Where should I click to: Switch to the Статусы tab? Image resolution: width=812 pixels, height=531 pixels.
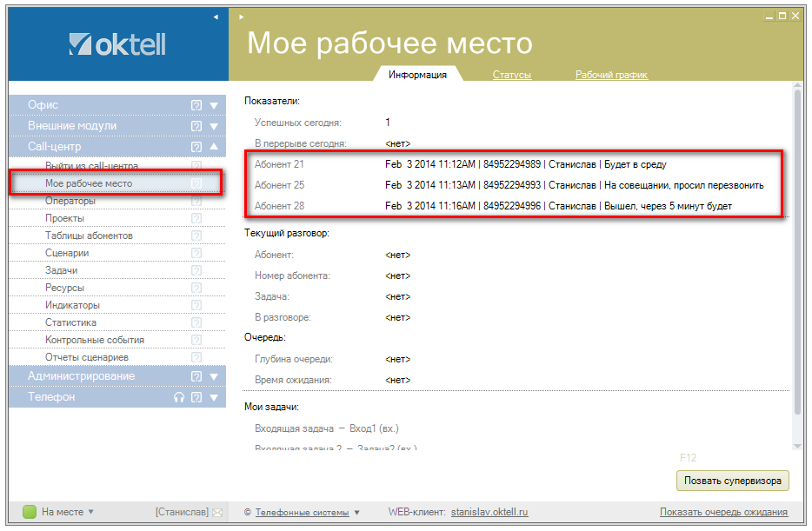[511, 75]
